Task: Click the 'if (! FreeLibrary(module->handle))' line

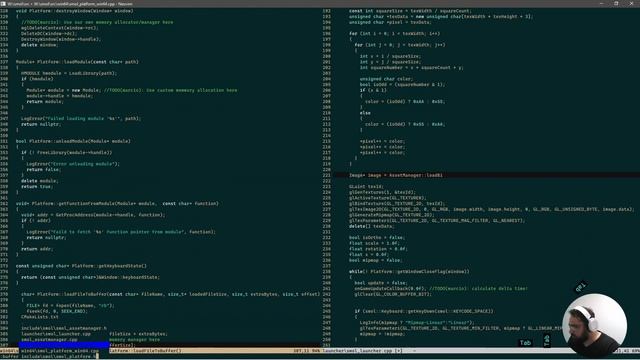Action: 67,153
